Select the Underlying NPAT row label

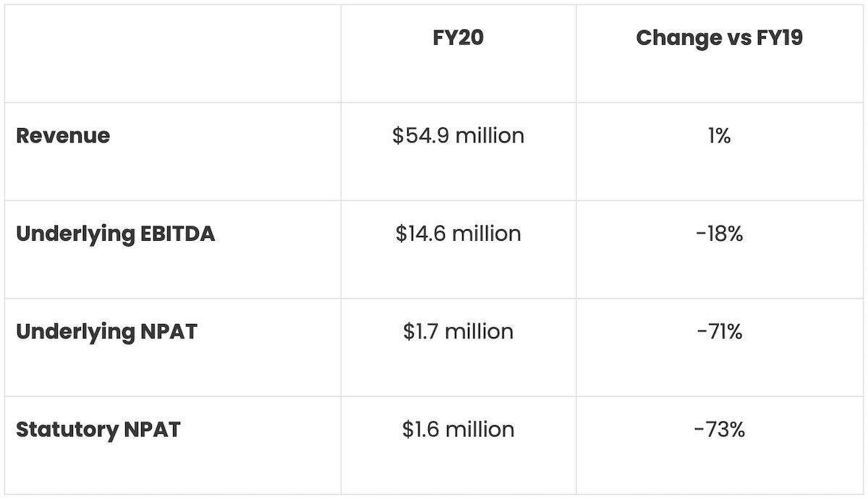(106, 332)
